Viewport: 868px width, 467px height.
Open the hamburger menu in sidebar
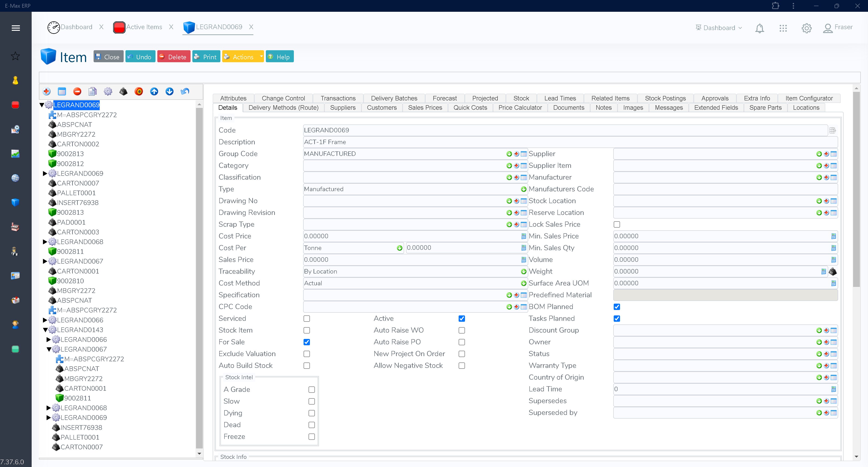coord(16,28)
